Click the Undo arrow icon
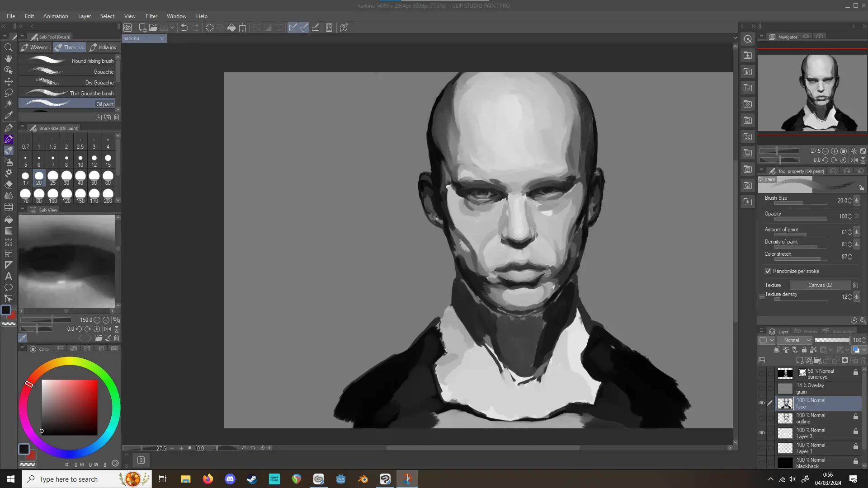The width and height of the screenshot is (868, 488). pyautogui.click(x=184, y=28)
